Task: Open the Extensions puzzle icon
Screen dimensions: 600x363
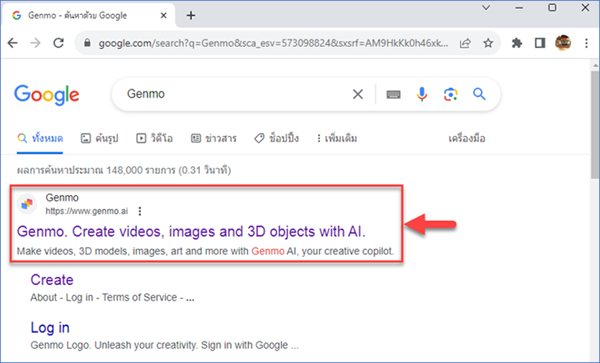Action: pyautogui.click(x=517, y=43)
